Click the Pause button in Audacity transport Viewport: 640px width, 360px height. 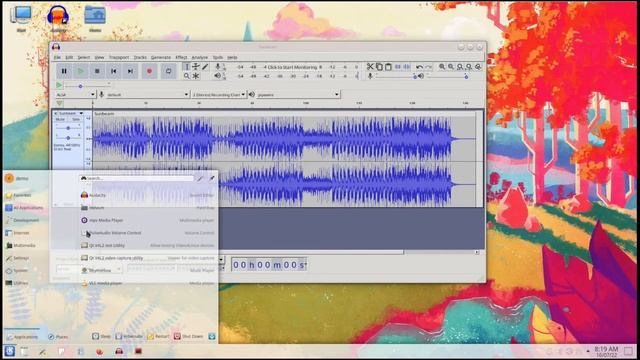coord(64,71)
